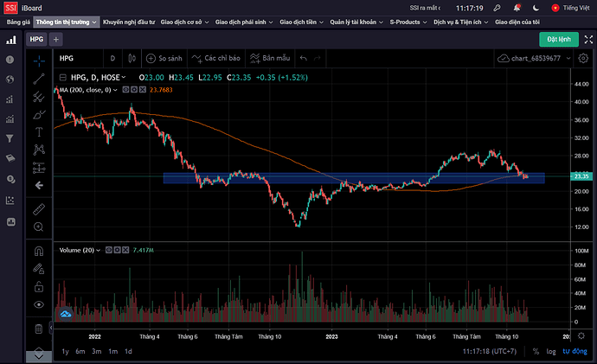
Task: Select the trend line drawing tool
Action: coord(39,78)
